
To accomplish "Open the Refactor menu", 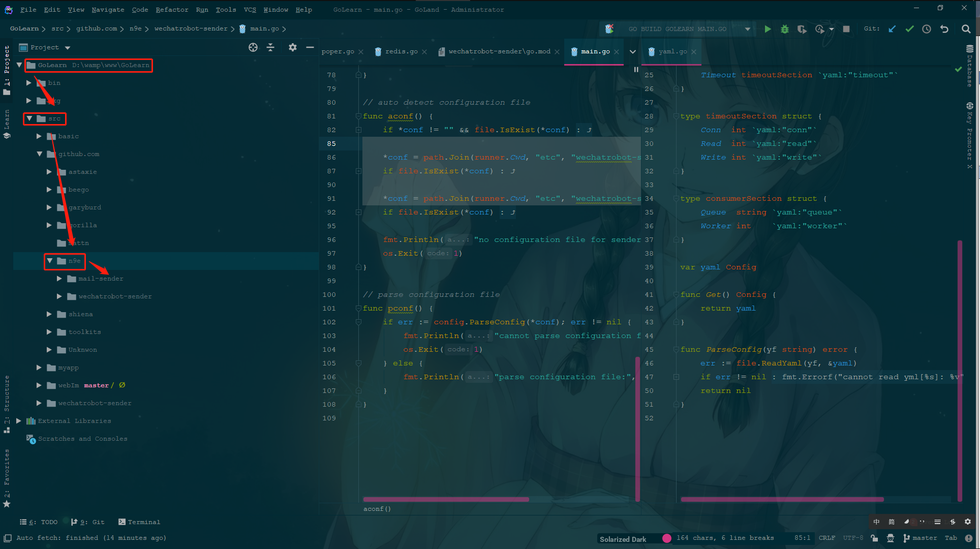I will pos(171,10).
